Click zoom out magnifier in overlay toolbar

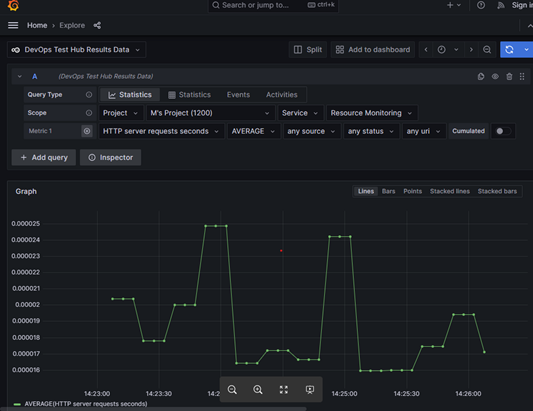click(232, 390)
